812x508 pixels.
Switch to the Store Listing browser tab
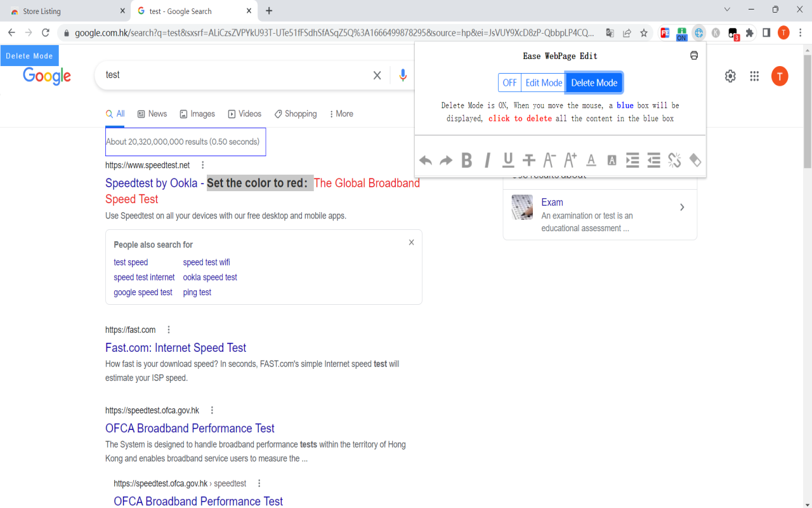[65, 11]
